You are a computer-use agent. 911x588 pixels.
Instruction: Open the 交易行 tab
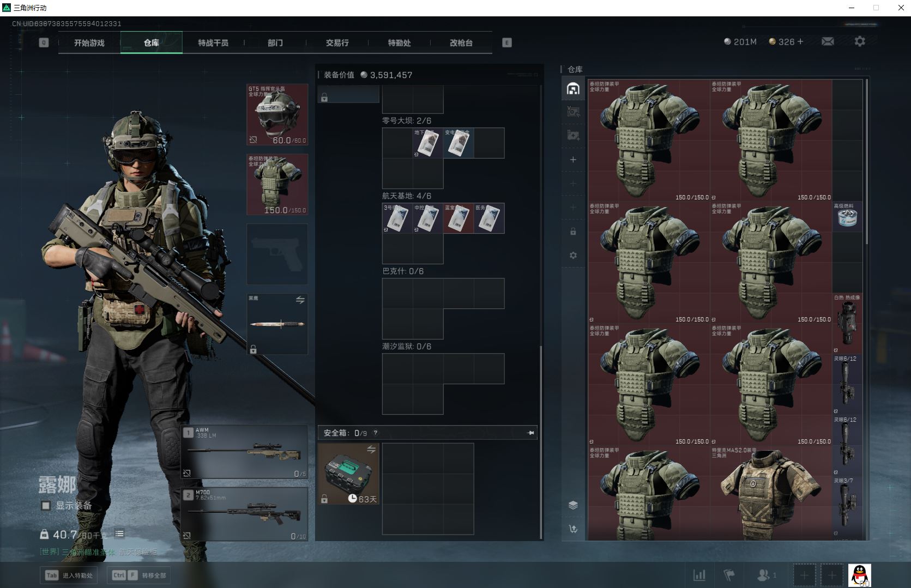tap(337, 43)
